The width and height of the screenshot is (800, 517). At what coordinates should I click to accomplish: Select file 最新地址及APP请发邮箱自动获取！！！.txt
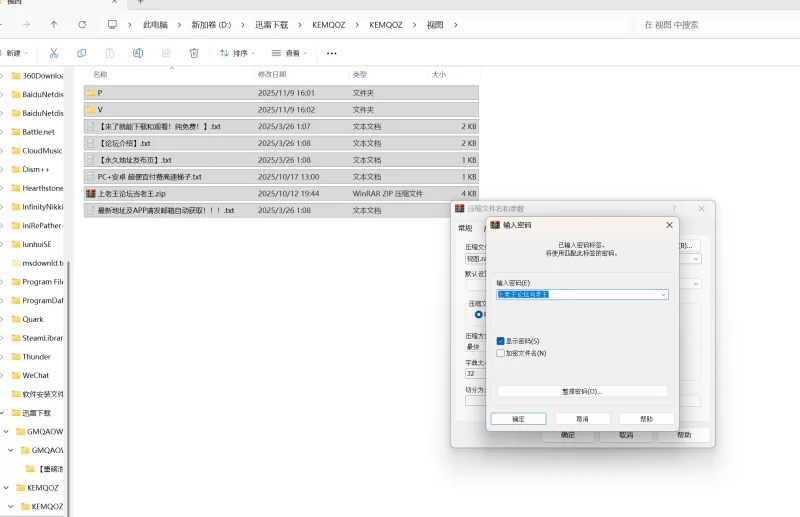coord(267,210)
